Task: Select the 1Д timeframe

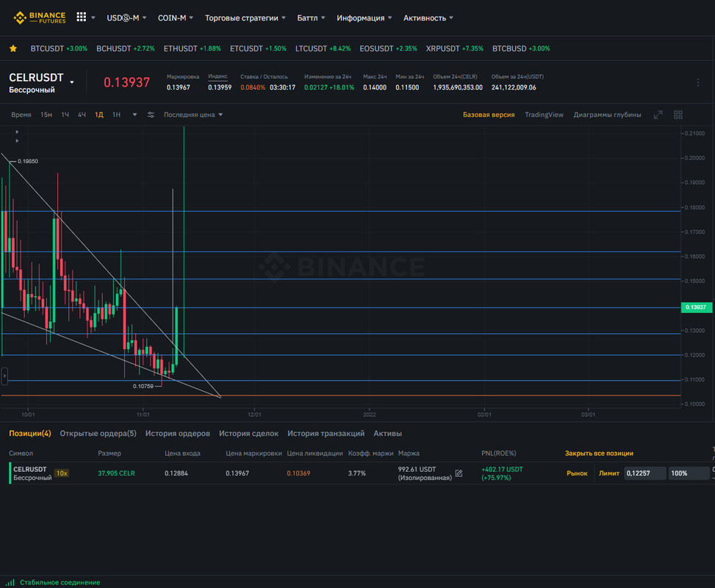Action: 99,115
